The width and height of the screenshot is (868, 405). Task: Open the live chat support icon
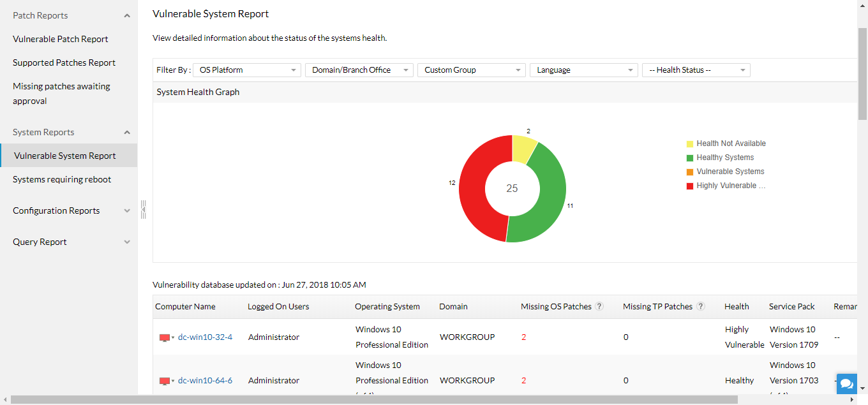(x=847, y=383)
